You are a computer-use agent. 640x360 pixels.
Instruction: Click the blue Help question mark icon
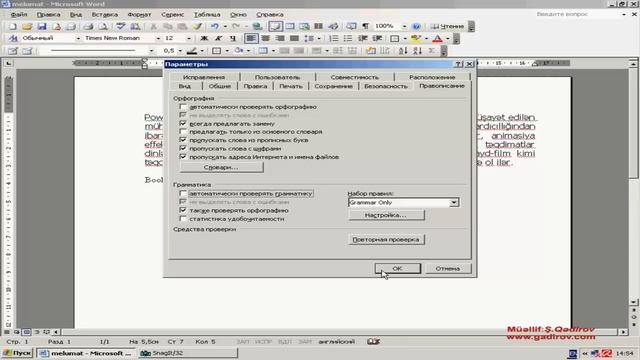(416, 27)
